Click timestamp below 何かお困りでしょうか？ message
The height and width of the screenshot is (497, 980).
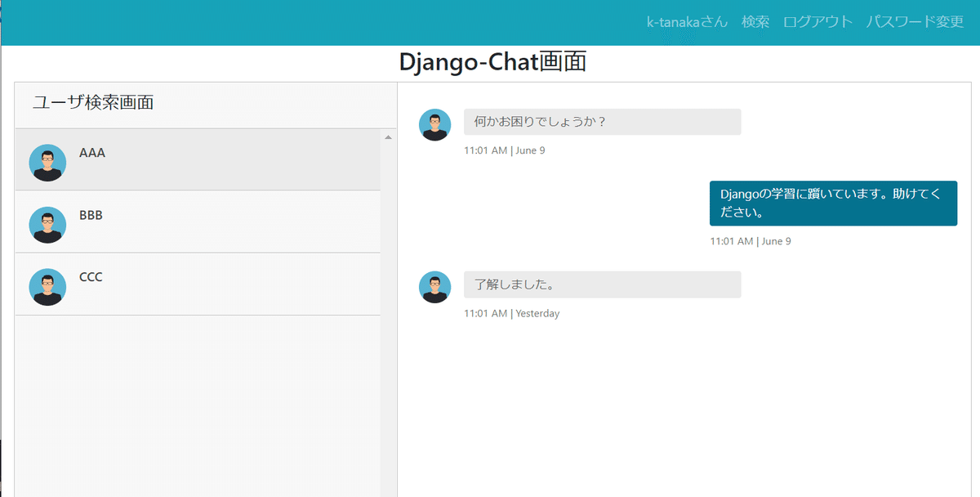coord(504,150)
